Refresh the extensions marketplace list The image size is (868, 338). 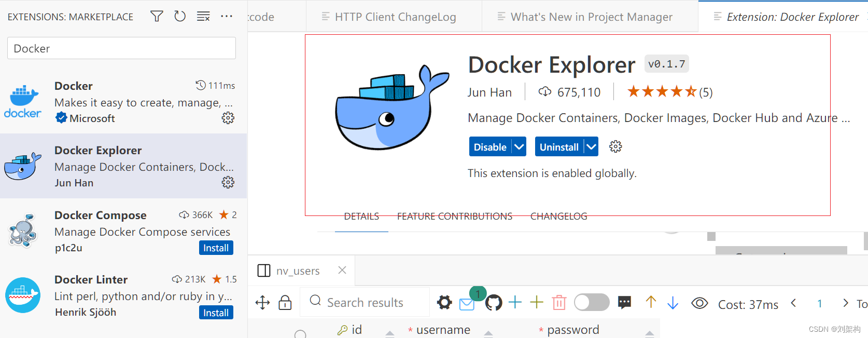(x=180, y=16)
